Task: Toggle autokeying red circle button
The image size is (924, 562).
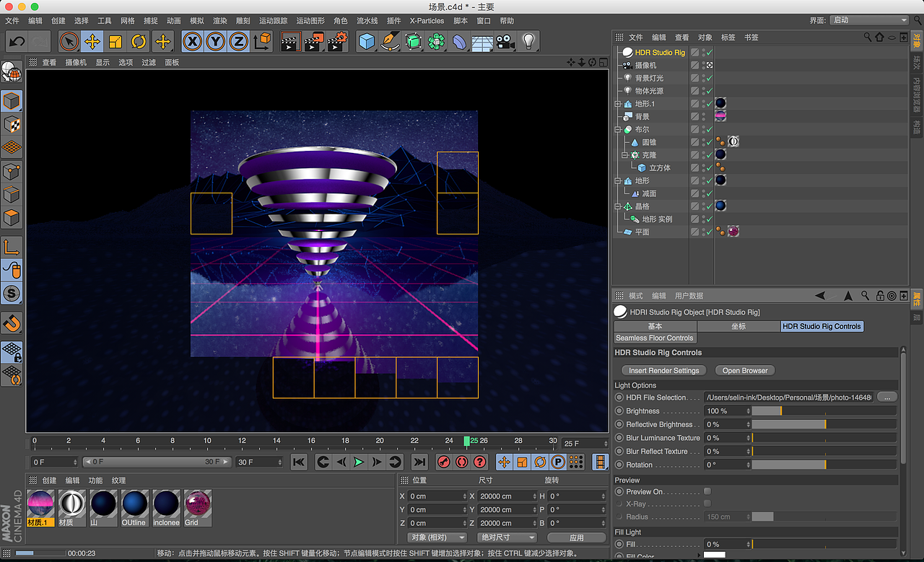Action: click(462, 462)
